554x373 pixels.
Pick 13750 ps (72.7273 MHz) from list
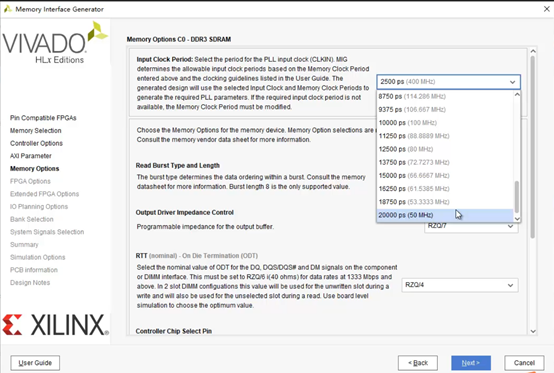point(445,162)
